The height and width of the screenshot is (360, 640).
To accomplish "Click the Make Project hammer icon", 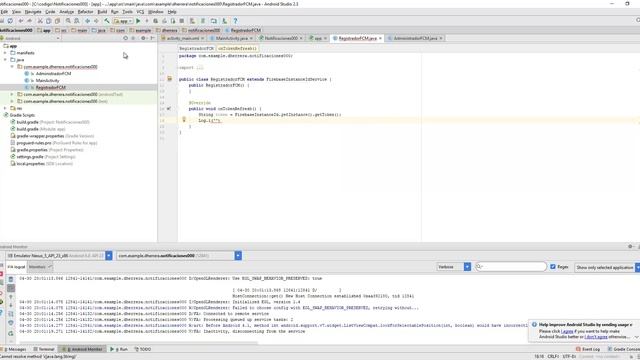I will tap(107, 21).
